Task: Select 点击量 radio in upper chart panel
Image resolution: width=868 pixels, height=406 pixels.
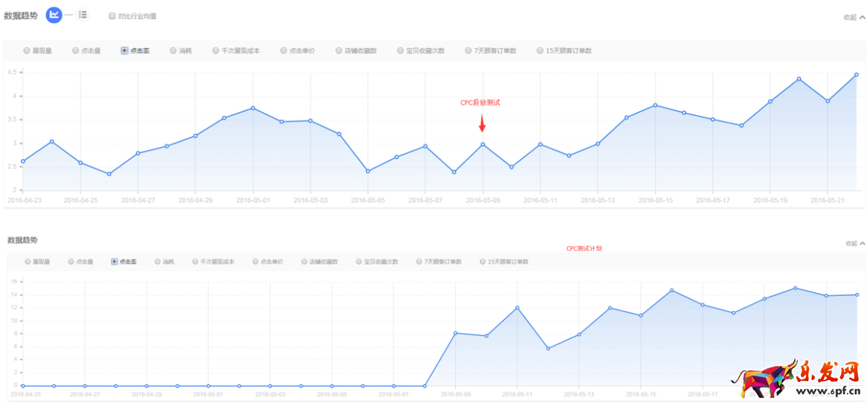Action: (x=76, y=51)
